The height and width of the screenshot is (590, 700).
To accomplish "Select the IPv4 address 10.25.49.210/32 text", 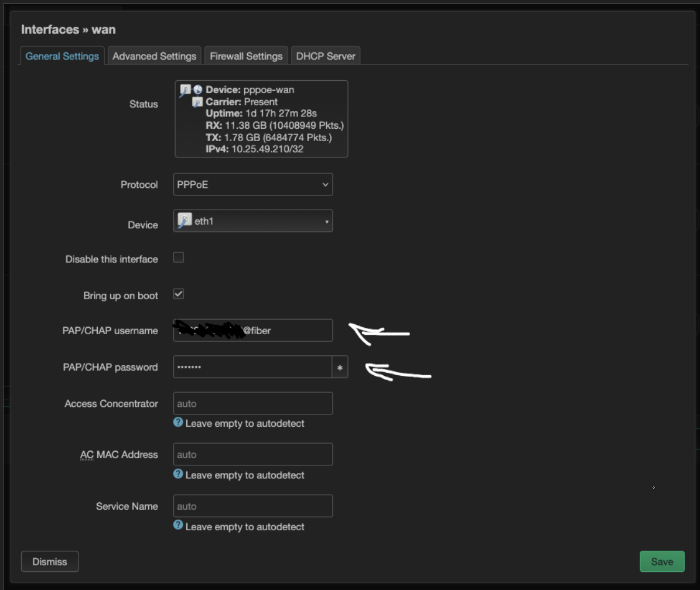I will tap(268, 149).
